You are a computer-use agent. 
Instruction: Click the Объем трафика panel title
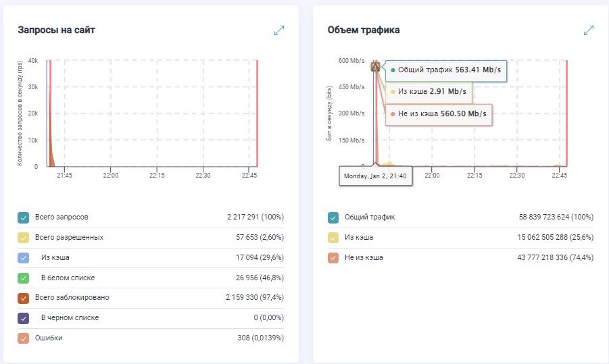click(x=363, y=30)
